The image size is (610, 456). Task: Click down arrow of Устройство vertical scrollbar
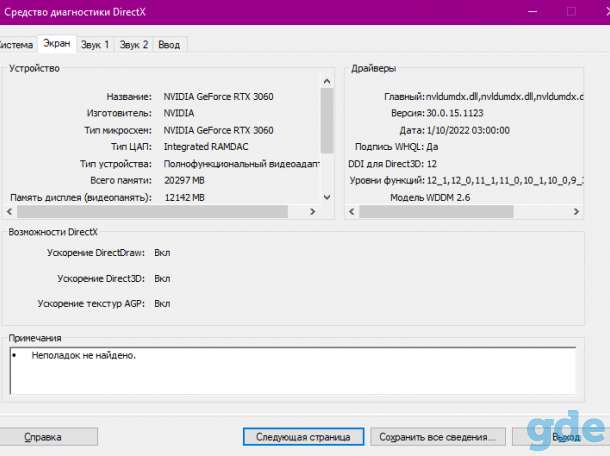click(x=327, y=197)
